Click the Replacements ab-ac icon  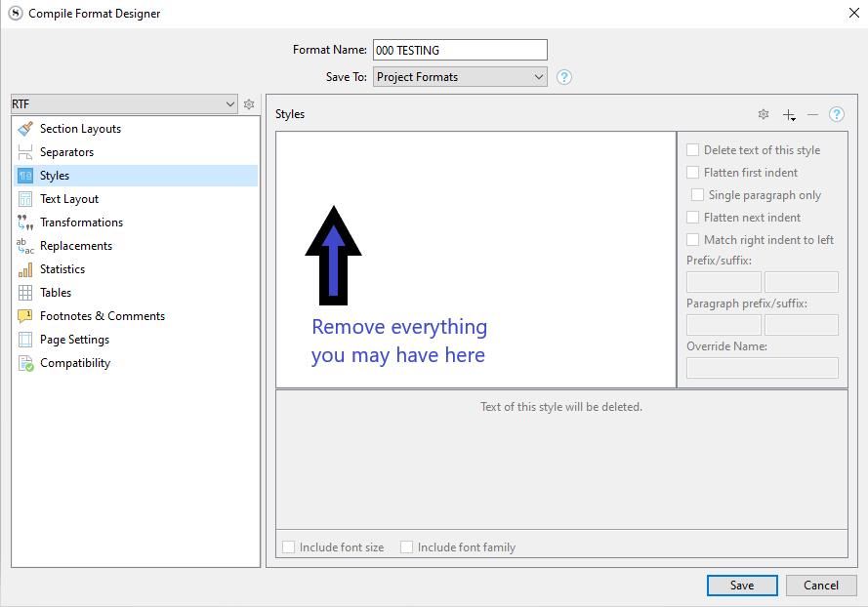[25, 246]
